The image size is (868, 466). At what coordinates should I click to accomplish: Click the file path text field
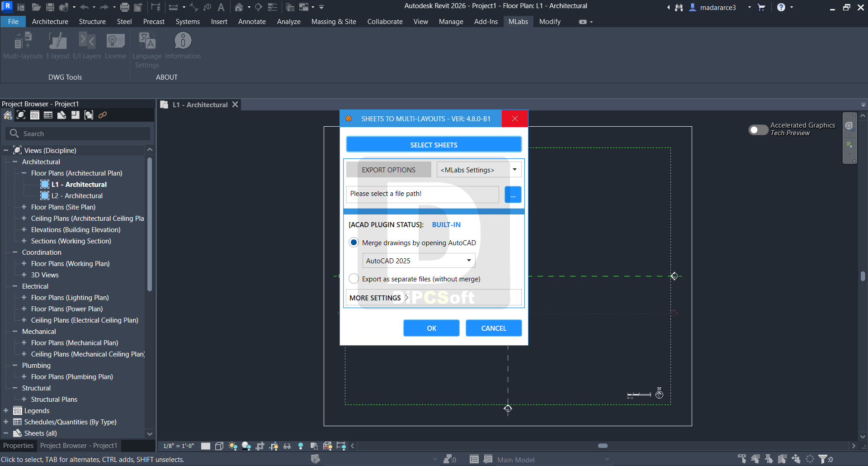[x=423, y=194]
